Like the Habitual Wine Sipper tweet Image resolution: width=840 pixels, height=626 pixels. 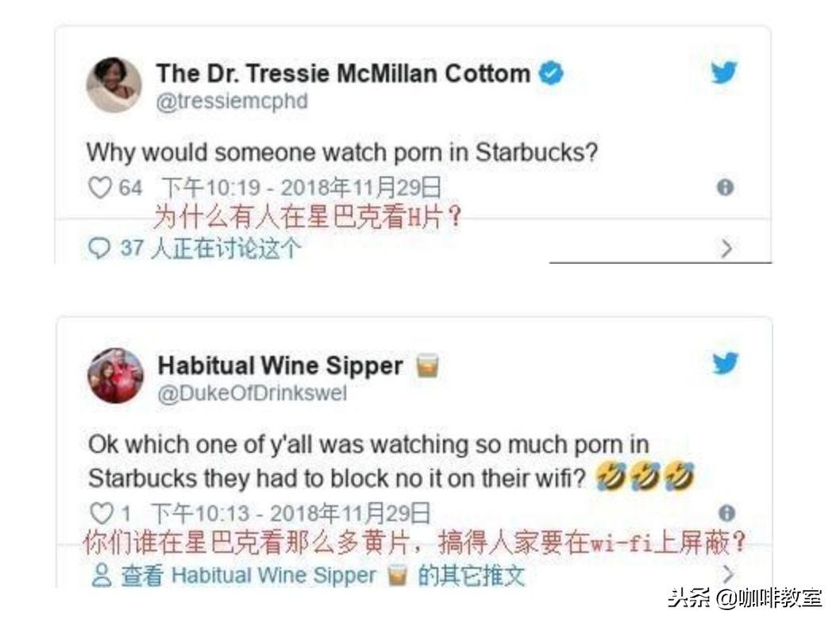click(102, 513)
